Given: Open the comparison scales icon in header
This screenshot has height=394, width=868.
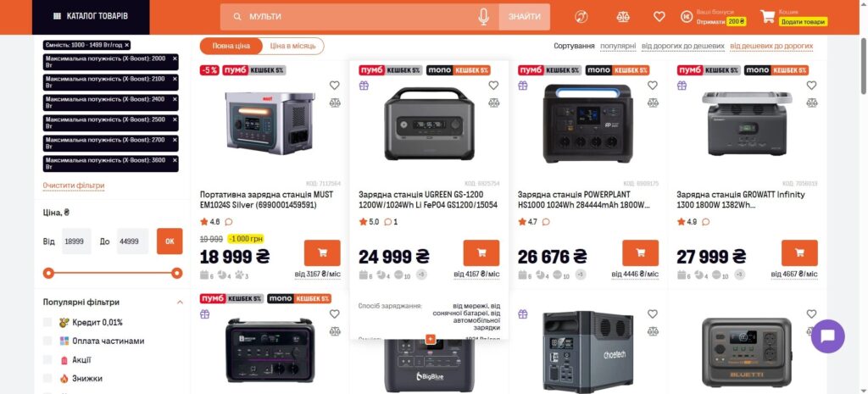Looking at the screenshot, I should coord(623,17).
